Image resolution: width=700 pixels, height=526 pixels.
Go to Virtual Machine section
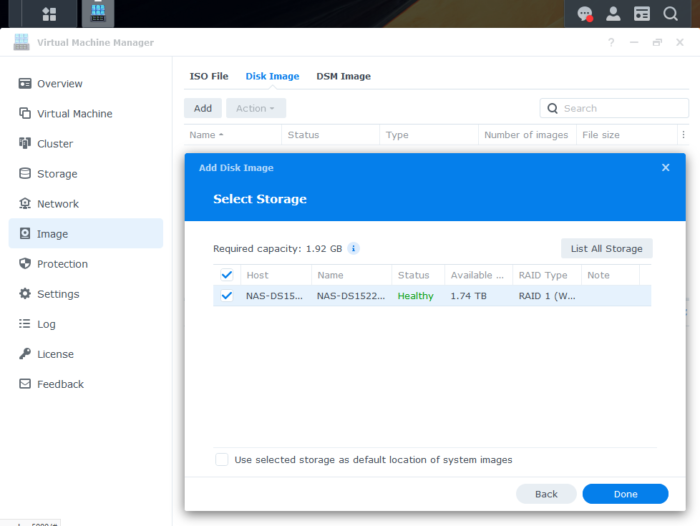click(75, 114)
